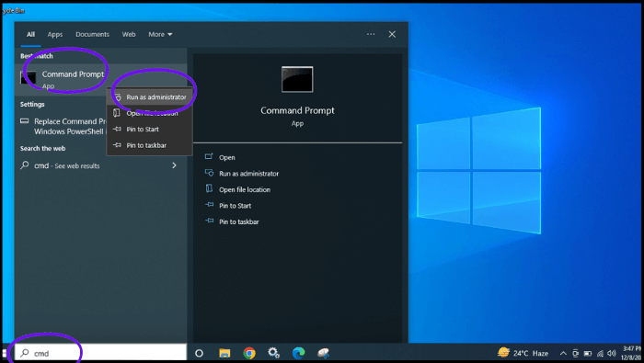Click the large Command Prompt preview icon
The image size is (644, 363).
pyautogui.click(x=297, y=80)
